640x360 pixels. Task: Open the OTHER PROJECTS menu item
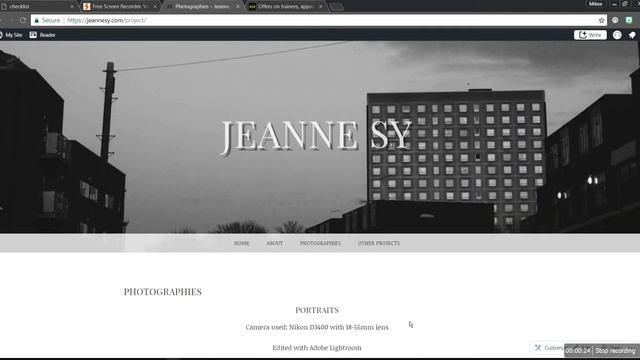coord(379,243)
